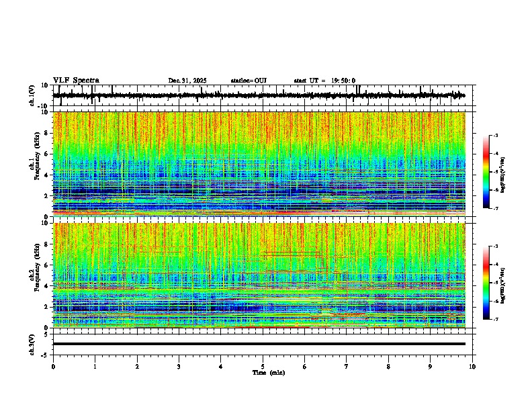Click the ch.2 color bar "log(PSD)" label
532x411 pixels.
503,285
